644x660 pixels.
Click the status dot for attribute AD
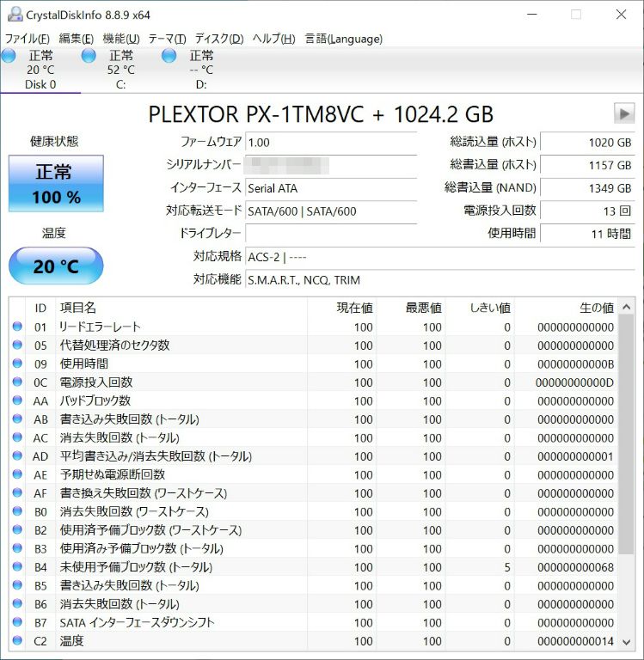click(x=17, y=455)
